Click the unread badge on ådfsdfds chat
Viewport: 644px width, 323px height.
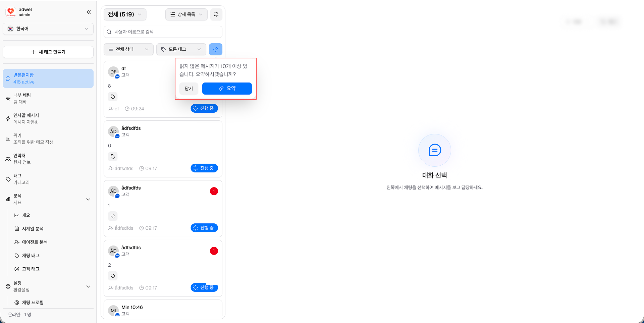(x=214, y=191)
